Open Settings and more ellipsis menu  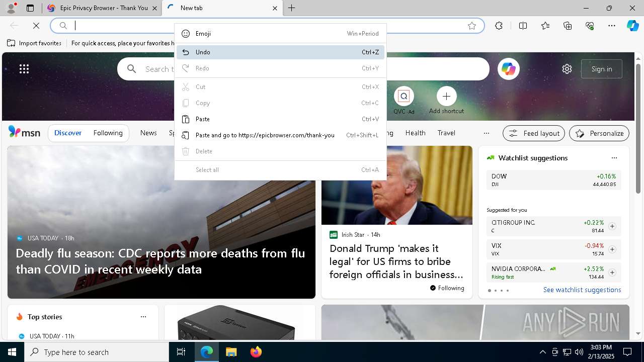[612, 26]
